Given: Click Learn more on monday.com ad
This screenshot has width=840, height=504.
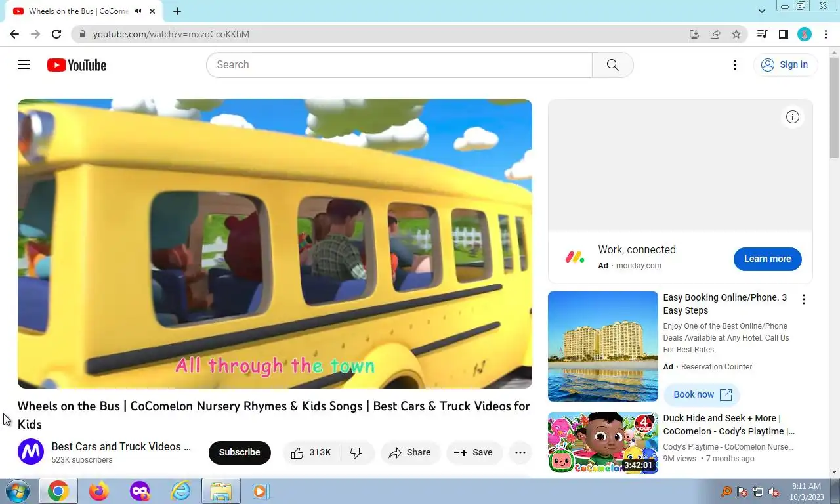Looking at the screenshot, I should click(768, 259).
